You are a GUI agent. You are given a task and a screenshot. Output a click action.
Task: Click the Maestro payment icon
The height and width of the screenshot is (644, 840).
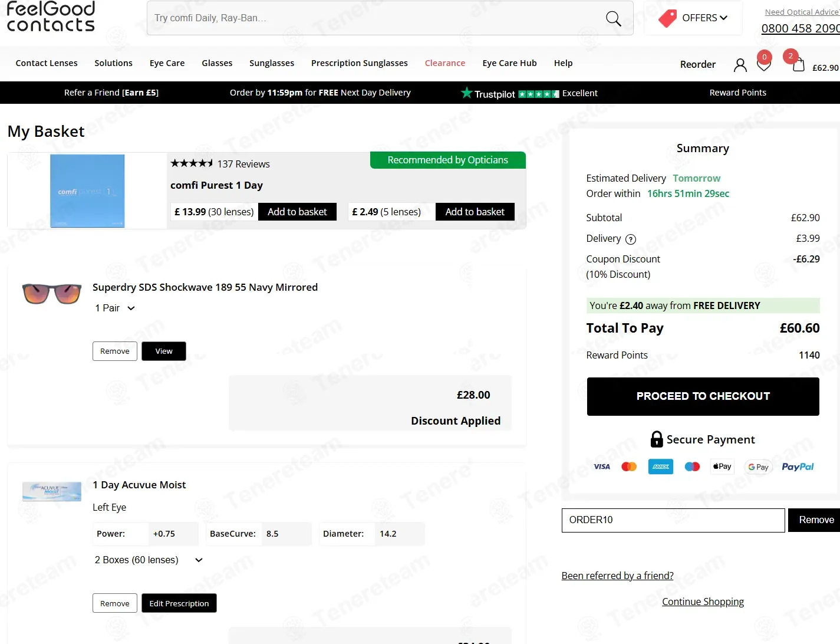[692, 466]
